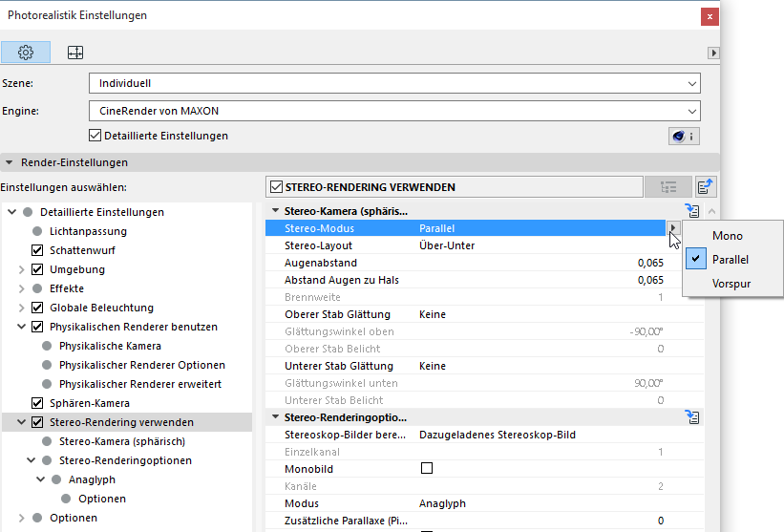Collapse Stereo-Rendering verwenden tree node
This screenshot has width=784, height=532.
click(22, 422)
